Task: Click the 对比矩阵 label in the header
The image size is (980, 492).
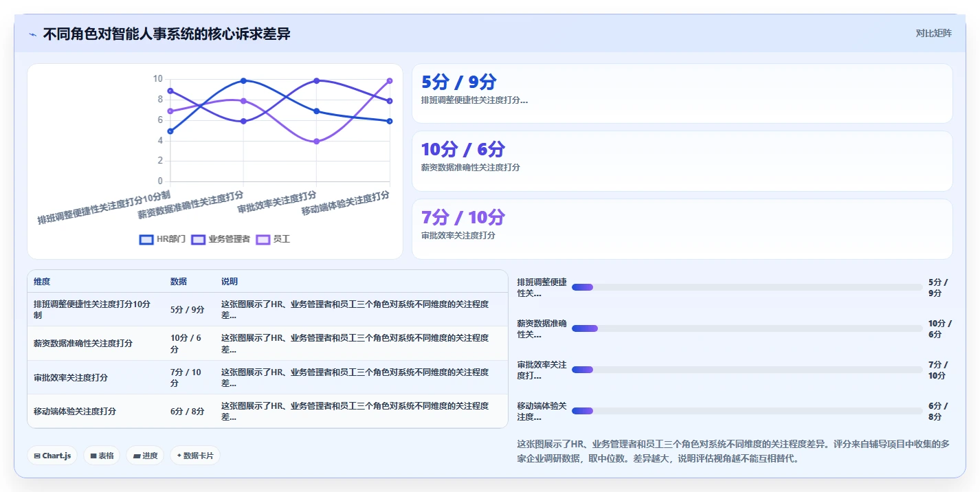Action: click(x=933, y=33)
